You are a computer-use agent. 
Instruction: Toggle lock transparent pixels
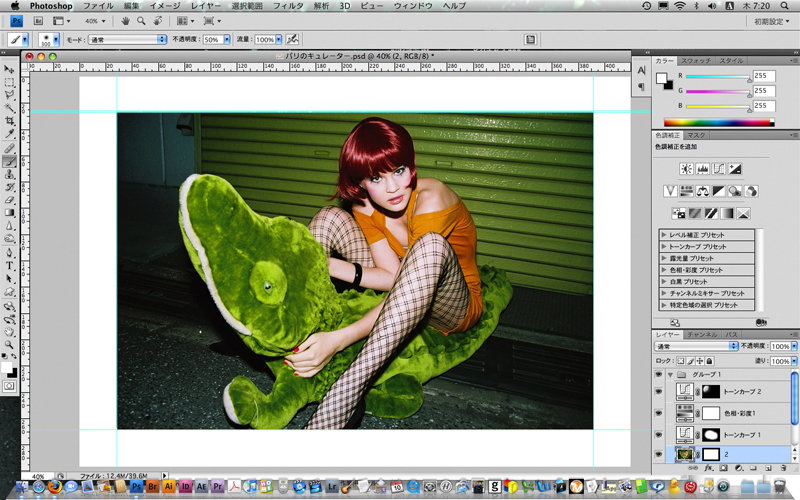pyautogui.click(x=681, y=361)
